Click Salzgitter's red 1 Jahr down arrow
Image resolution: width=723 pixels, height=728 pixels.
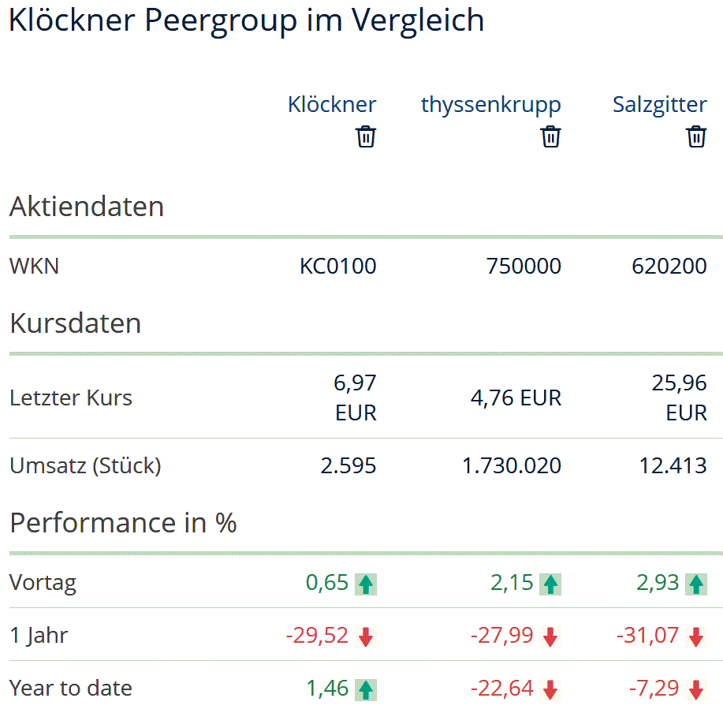click(x=696, y=637)
